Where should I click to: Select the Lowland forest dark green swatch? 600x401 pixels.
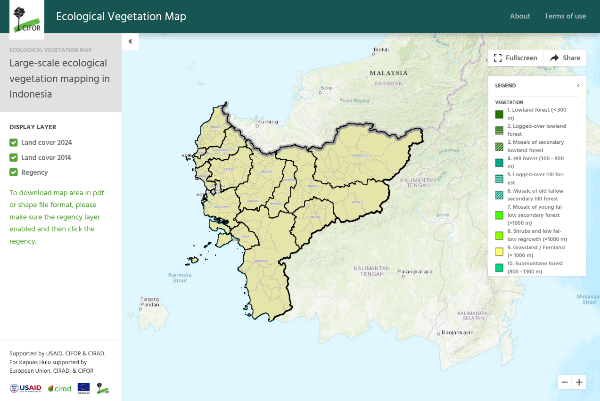pyautogui.click(x=499, y=114)
